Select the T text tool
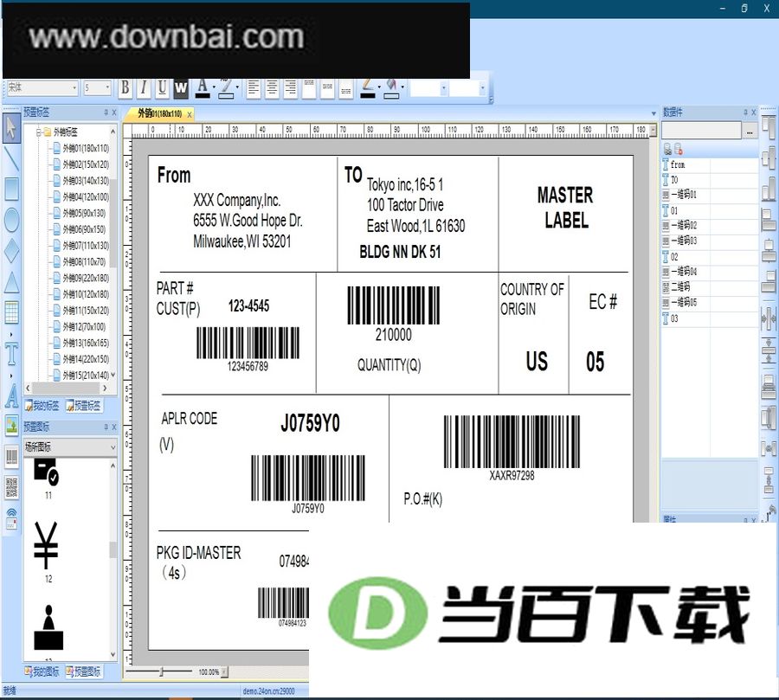The height and width of the screenshot is (700, 779). pyautogui.click(x=11, y=353)
